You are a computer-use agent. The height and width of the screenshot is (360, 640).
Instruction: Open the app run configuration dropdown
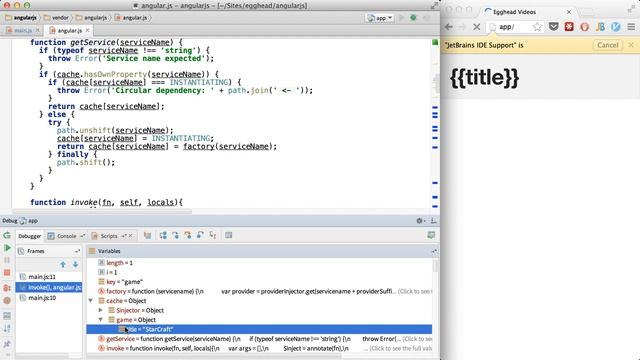380,18
